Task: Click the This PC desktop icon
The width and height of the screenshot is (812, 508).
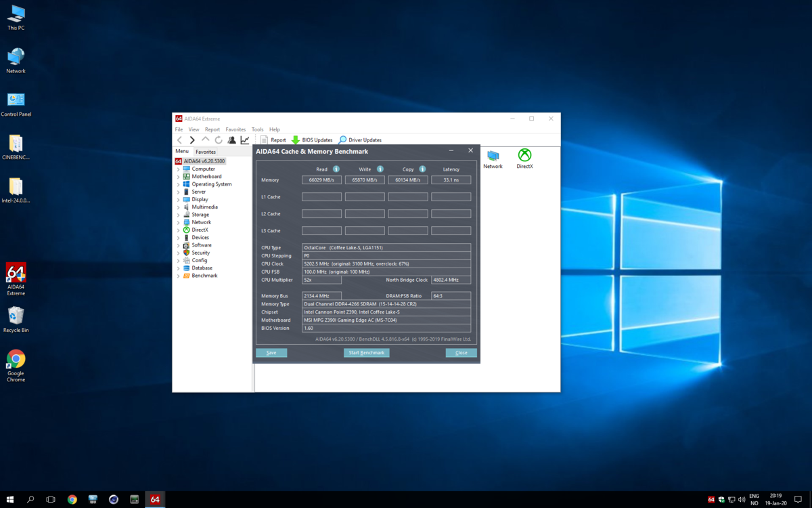Action: pyautogui.click(x=16, y=18)
